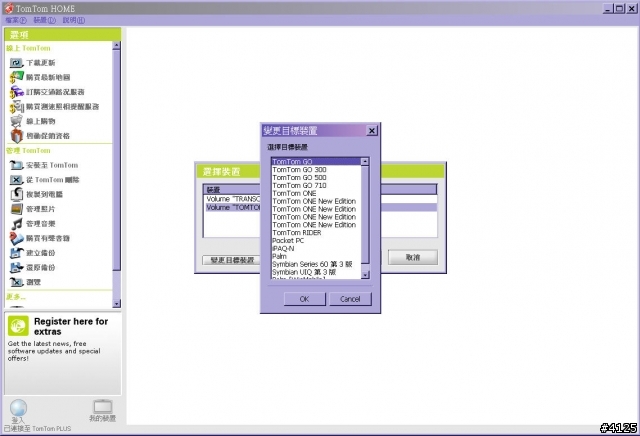Open the 裝置(D) menu
Viewport: 640px width, 436px height.
click(44, 20)
